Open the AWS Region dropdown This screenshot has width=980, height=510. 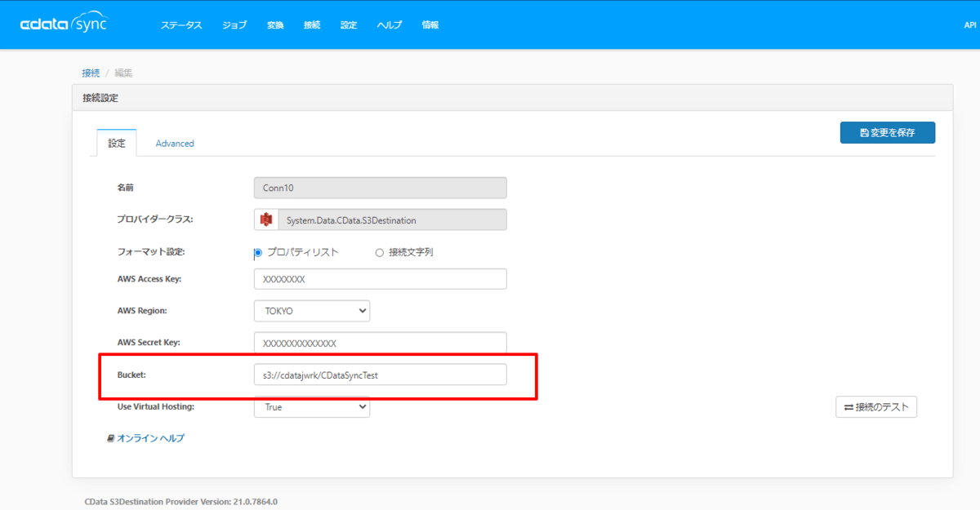coord(312,311)
